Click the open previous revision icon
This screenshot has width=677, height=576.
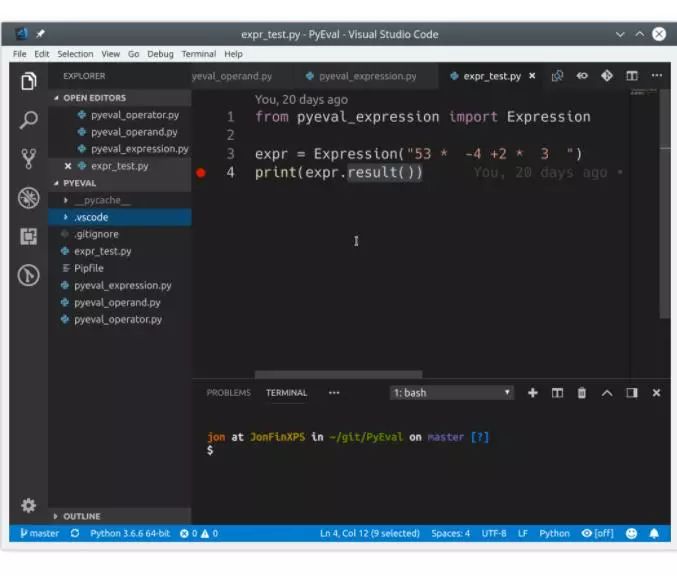pyautogui.click(x=582, y=76)
